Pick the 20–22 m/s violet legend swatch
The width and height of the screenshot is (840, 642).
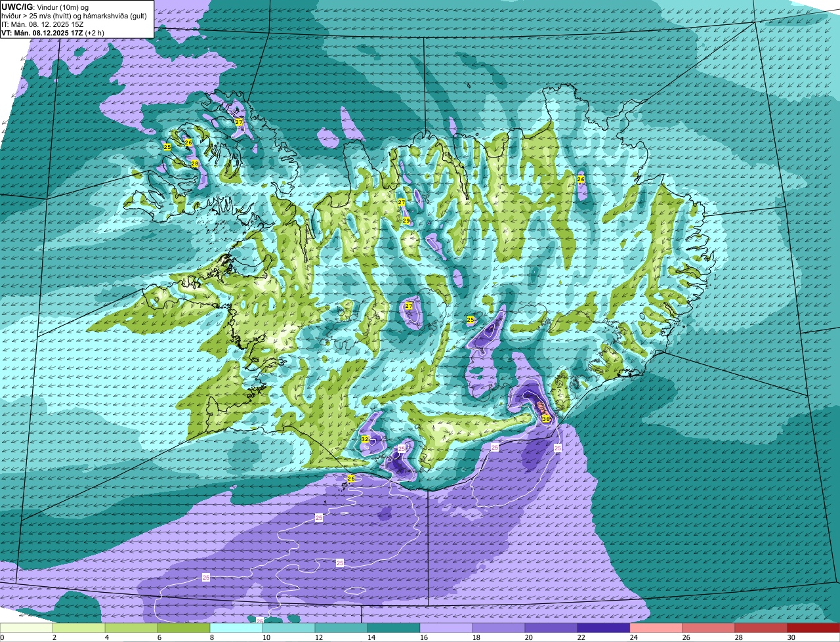pos(551,628)
